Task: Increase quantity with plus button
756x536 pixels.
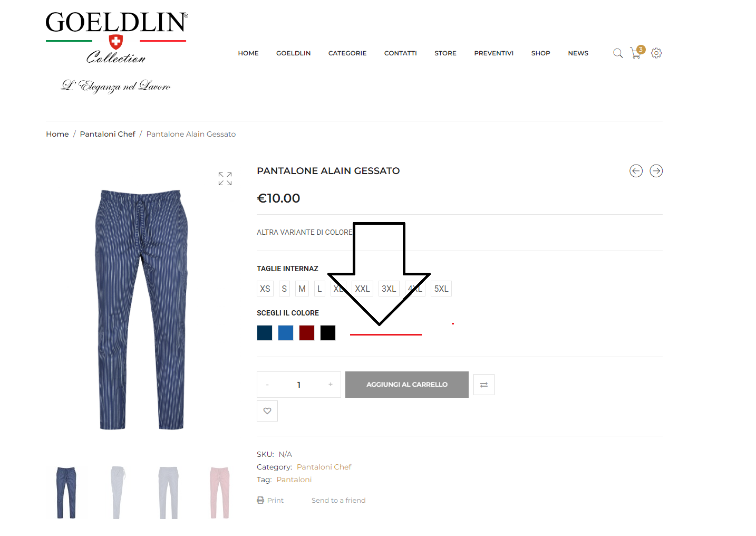Action: tap(331, 385)
